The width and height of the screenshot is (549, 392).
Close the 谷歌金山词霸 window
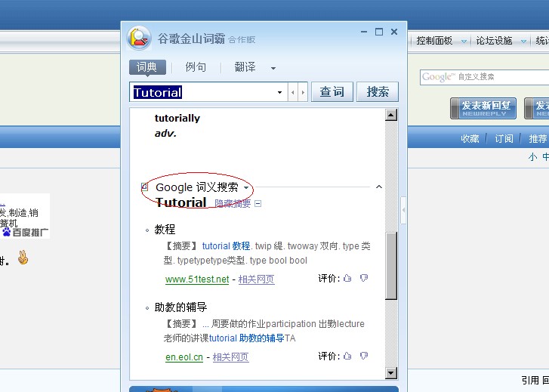coord(394,32)
